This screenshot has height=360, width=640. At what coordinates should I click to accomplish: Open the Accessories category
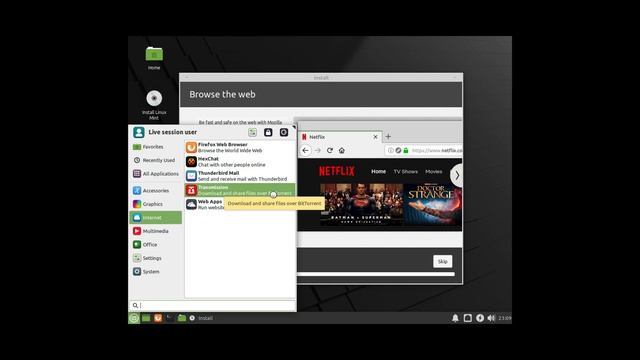[156, 191]
